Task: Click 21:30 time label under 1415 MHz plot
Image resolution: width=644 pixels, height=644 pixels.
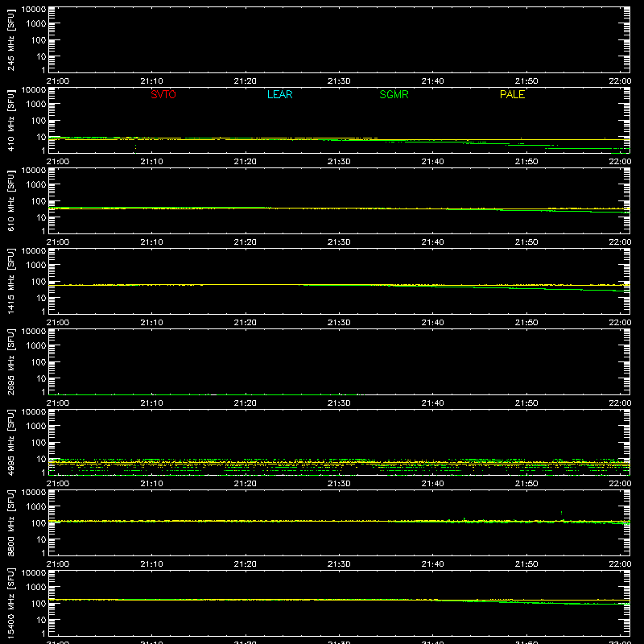Action: (x=339, y=323)
